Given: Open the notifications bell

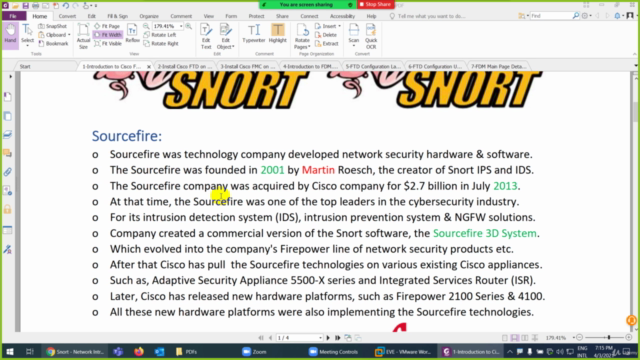Looking at the screenshot, I should pos(617,16).
